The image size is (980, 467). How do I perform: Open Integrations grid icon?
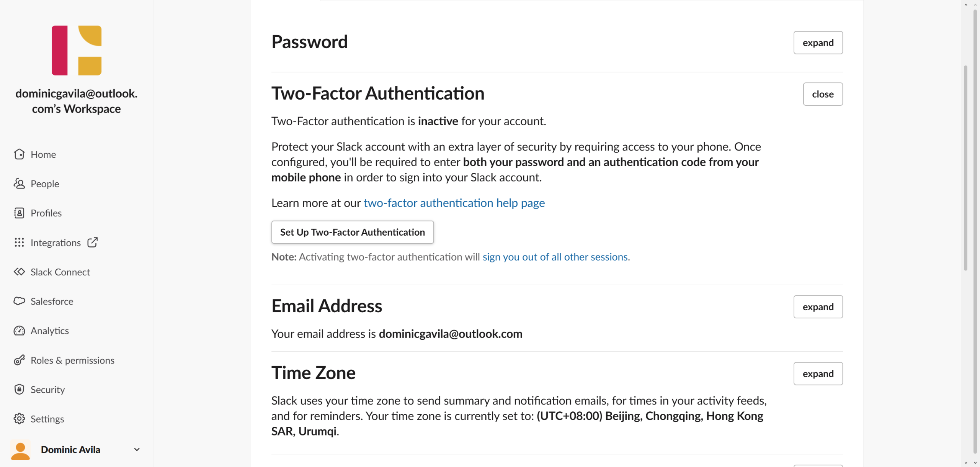19,243
